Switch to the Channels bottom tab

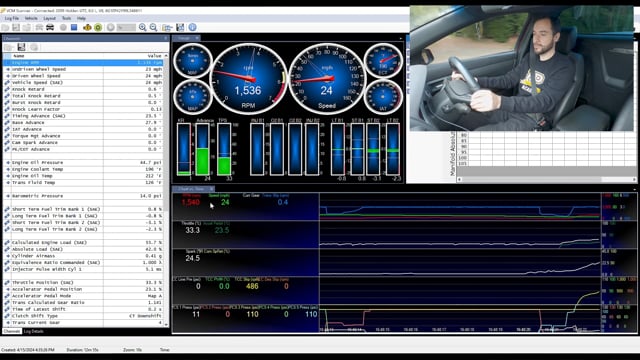click(x=11, y=331)
